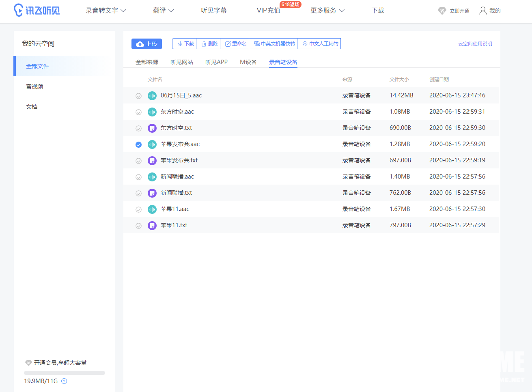Viewport: 532px width, 392px height.
Task: Click the 618返场 promotion badge
Action: [x=291, y=4]
